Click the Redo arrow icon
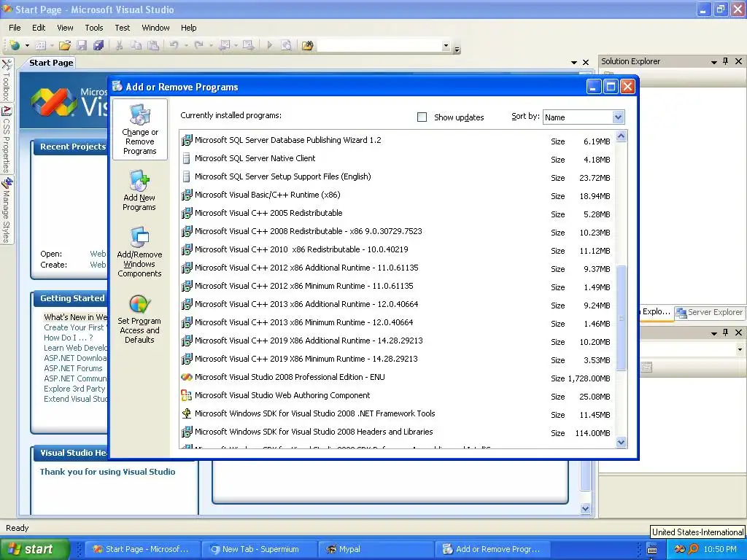This screenshot has width=747, height=560. pos(198,45)
